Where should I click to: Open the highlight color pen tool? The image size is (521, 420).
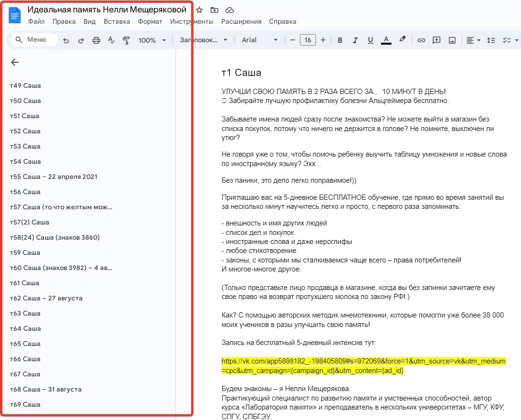point(402,39)
